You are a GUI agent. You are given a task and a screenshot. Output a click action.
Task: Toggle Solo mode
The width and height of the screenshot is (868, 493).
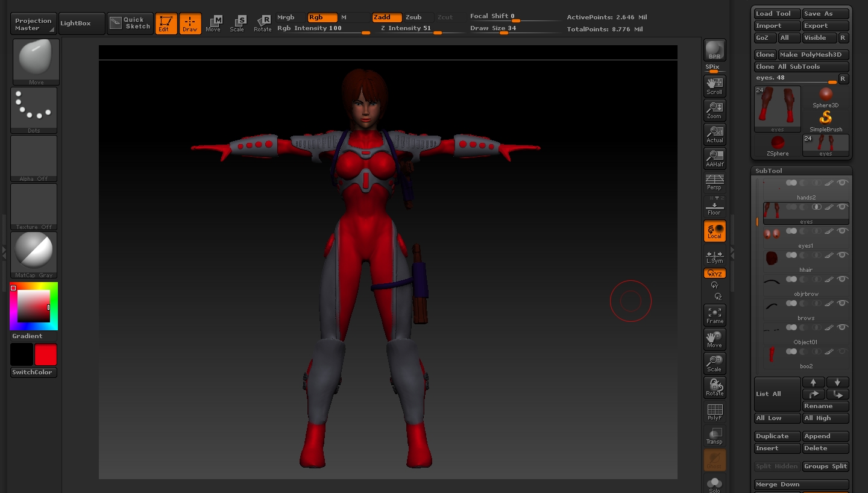(x=714, y=484)
